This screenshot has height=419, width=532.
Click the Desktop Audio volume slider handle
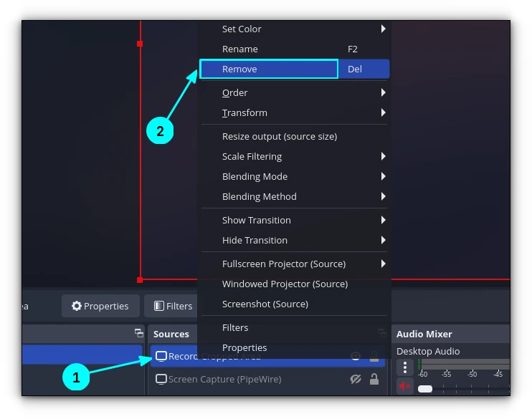click(x=425, y=389)
